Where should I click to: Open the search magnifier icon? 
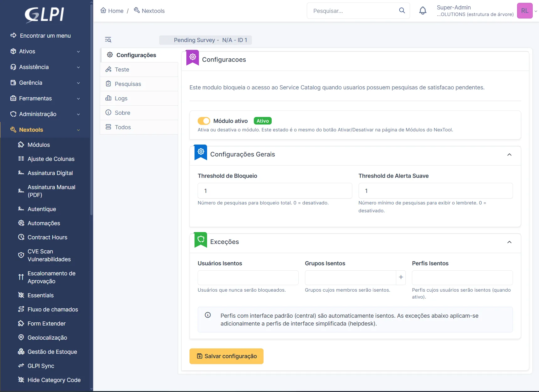tap(402, 11)
